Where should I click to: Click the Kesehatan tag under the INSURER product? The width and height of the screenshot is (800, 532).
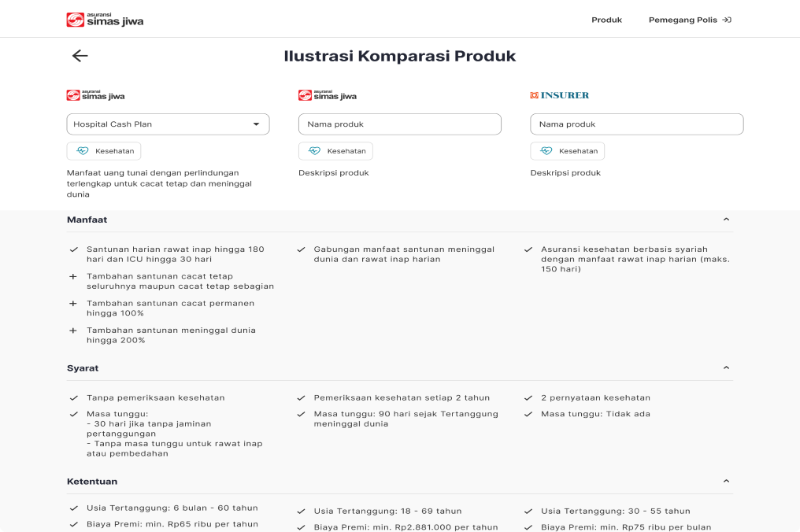click(x=568, y=151)
